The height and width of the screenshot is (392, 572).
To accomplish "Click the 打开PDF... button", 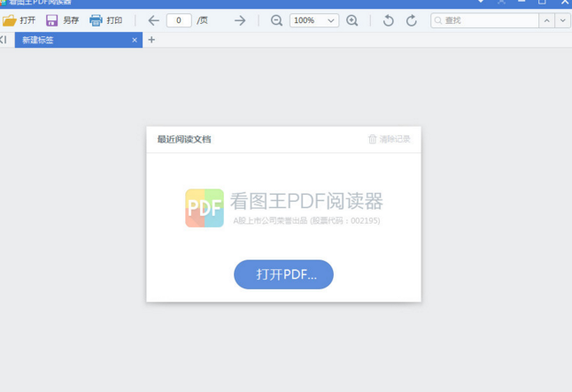I will click(x=283, y=274).
